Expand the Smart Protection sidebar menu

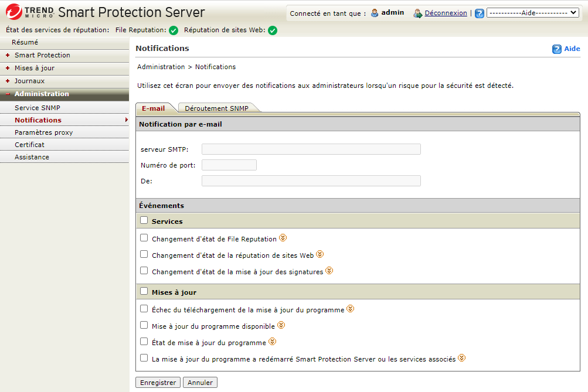coord(42,55)
